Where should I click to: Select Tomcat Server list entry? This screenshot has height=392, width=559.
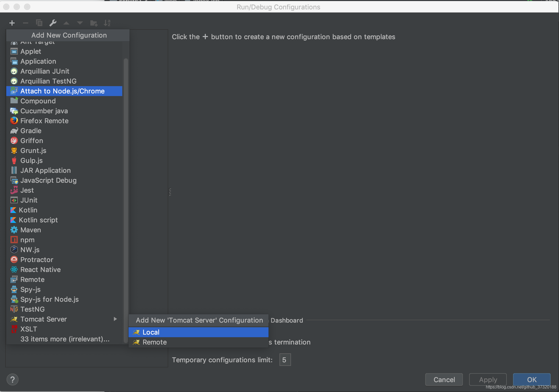pos(64,319)
